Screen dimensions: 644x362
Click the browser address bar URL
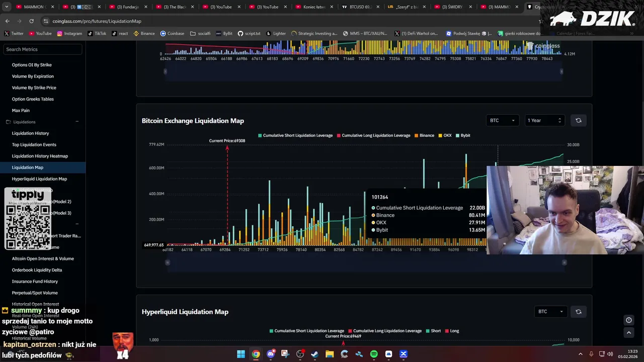97,21
